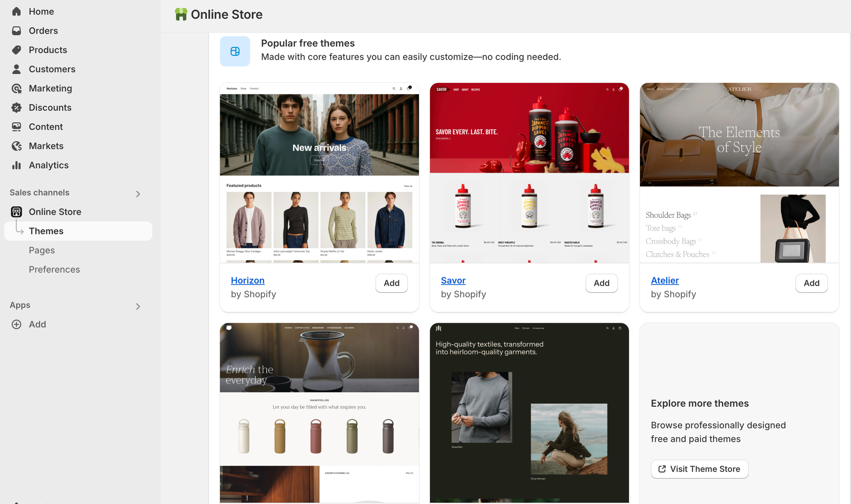Click the Markets globe icon

(17, 146)
